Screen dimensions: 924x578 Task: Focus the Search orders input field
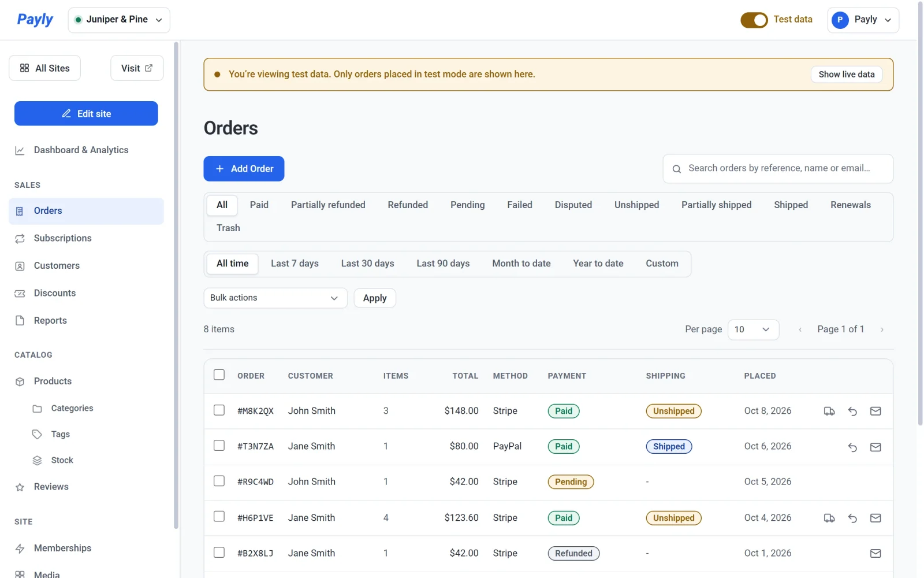pos(778,169)
